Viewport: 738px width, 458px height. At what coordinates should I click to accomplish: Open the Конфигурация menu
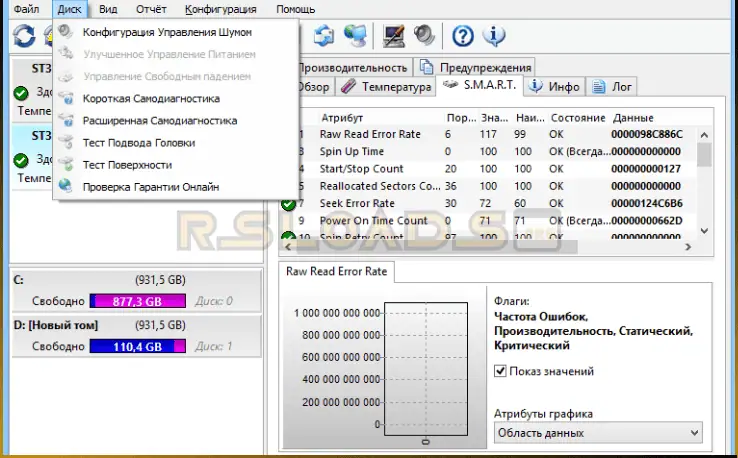[220, 9]
